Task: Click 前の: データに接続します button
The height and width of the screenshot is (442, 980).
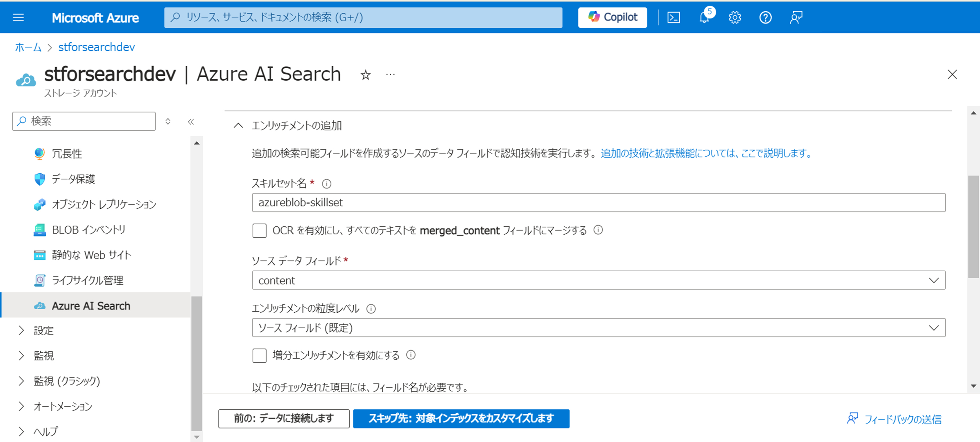Action: (284, 419)
